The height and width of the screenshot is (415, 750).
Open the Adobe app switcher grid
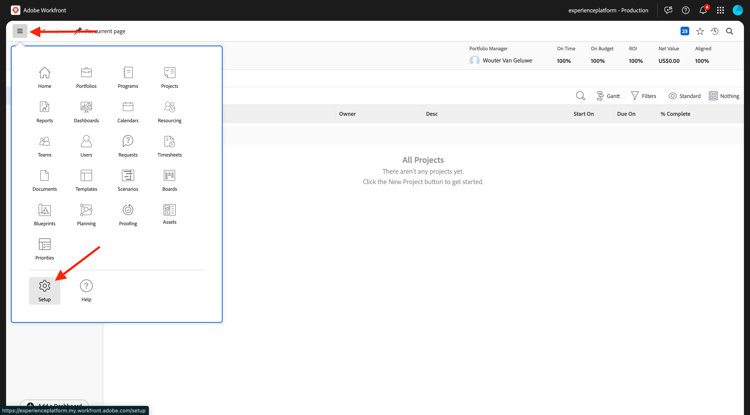click(x=720, y=10)
